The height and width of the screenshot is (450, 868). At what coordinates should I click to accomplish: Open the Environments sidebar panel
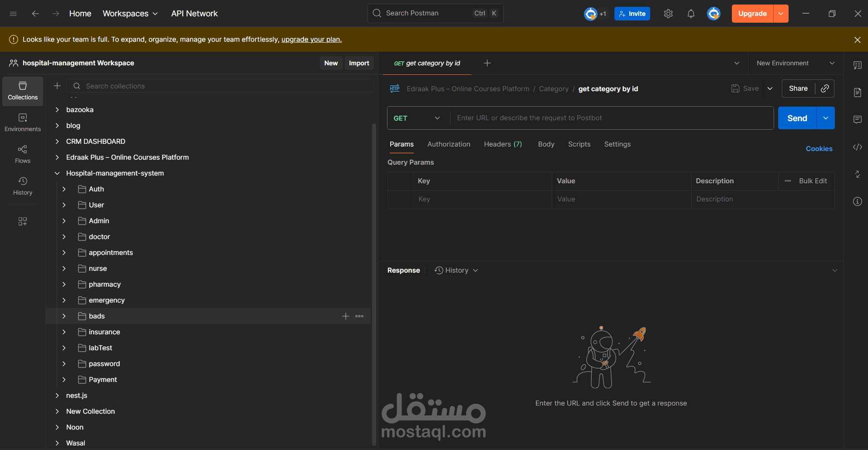click(x=23, y=123)
